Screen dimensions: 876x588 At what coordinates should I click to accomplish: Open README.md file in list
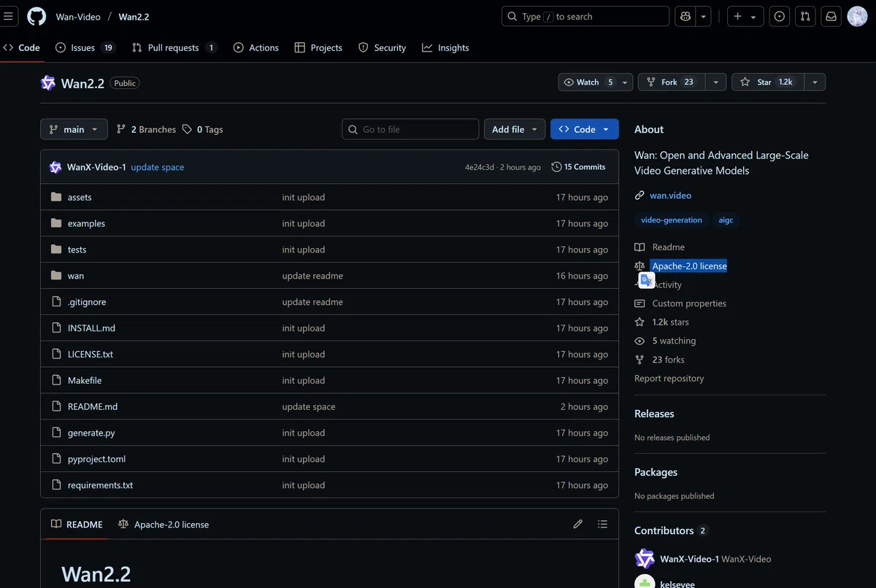pos(93,407)
